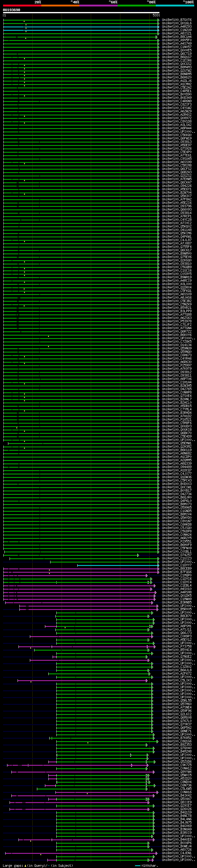Screen dimensions: 197x868
Task: Click the cyan ~100% identity legend segment
Action: click(175, 6)
